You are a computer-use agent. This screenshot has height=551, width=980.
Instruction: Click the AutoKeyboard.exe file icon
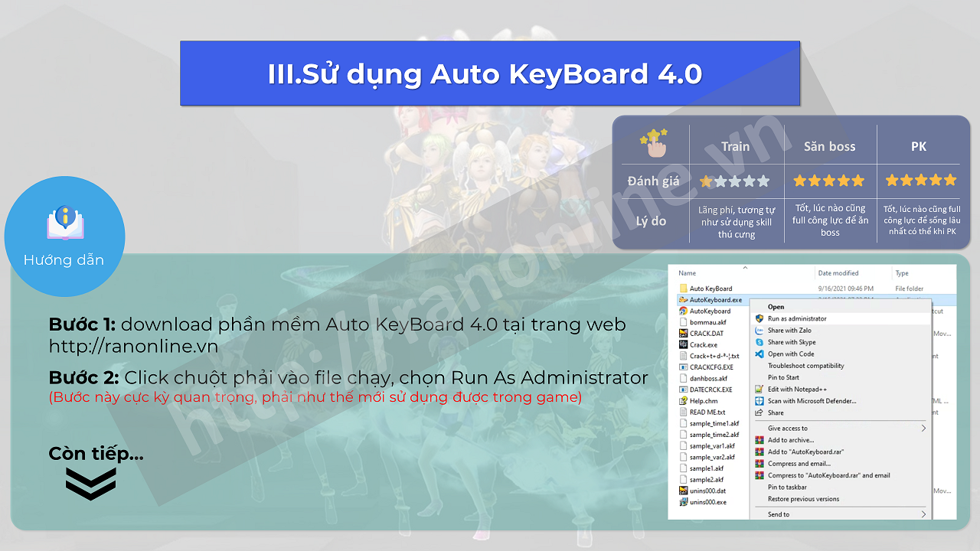[x=683, y=300]
